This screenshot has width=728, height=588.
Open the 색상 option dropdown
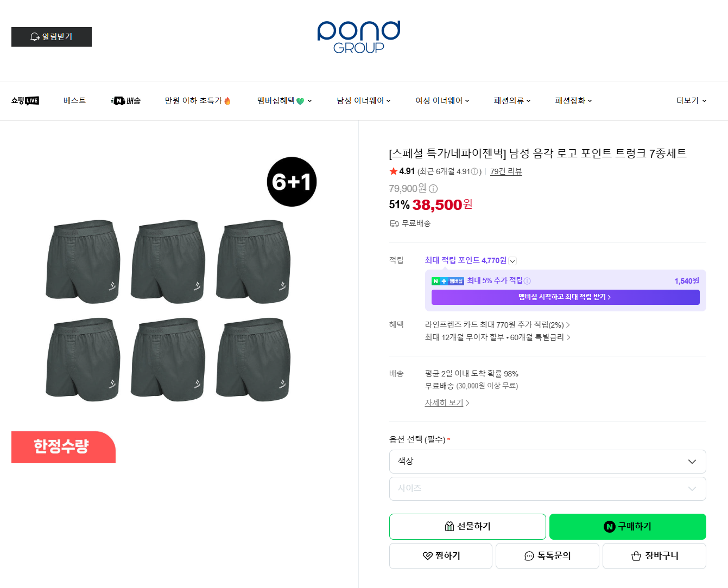(x=547, y=462)
